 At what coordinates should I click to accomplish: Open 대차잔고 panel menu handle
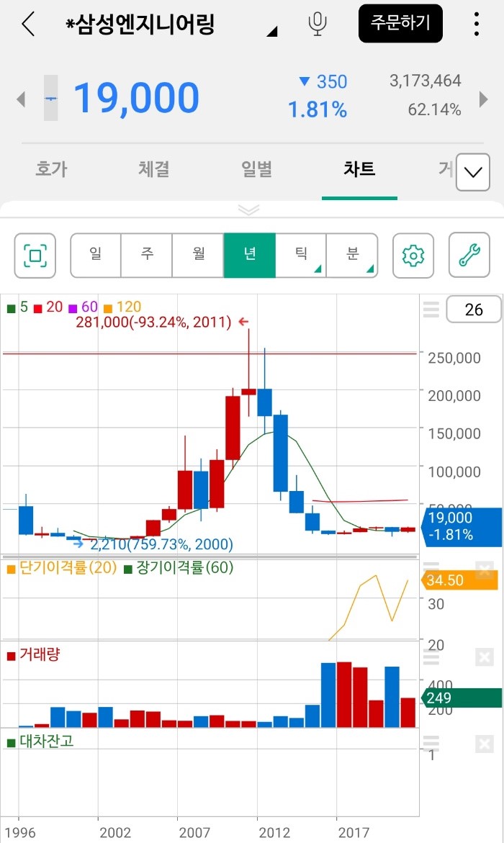(x=431, y=743)
